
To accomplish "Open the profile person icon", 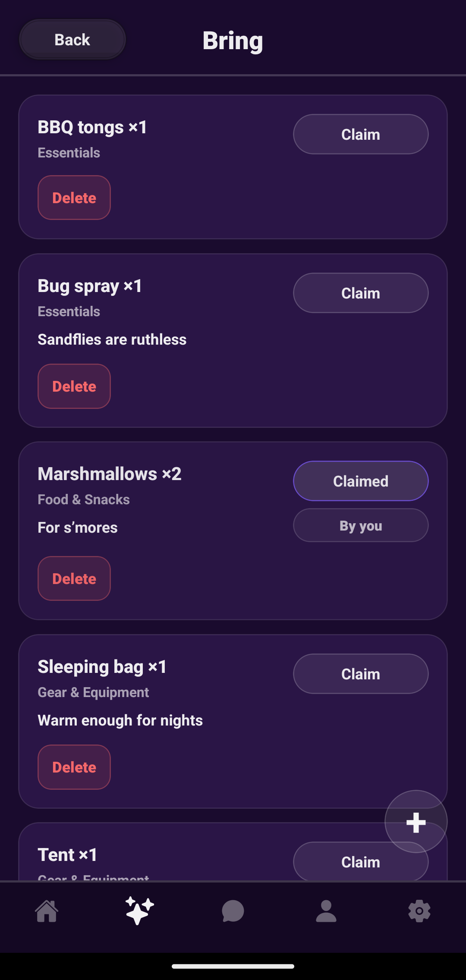I will 326,911.
